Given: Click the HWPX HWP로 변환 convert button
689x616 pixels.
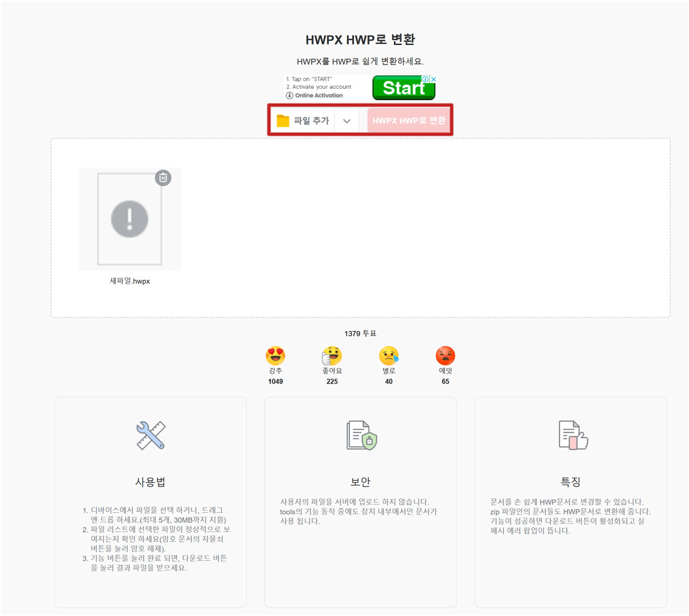Looking at the screenshot, I should [x=408, y=120].
